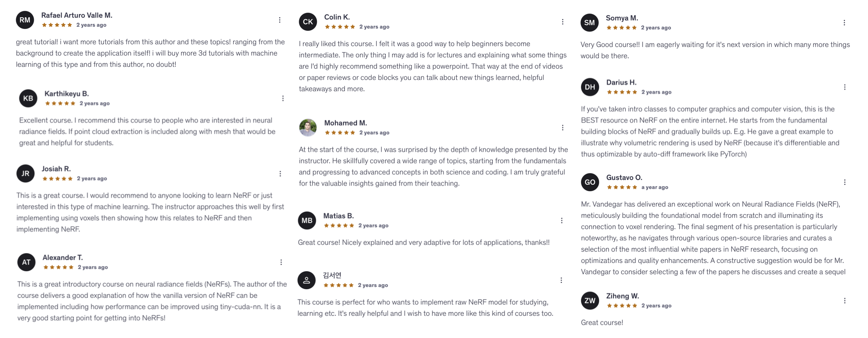Click the reviewer name Darius H.
Screen dimensions: 868x338
622,82
